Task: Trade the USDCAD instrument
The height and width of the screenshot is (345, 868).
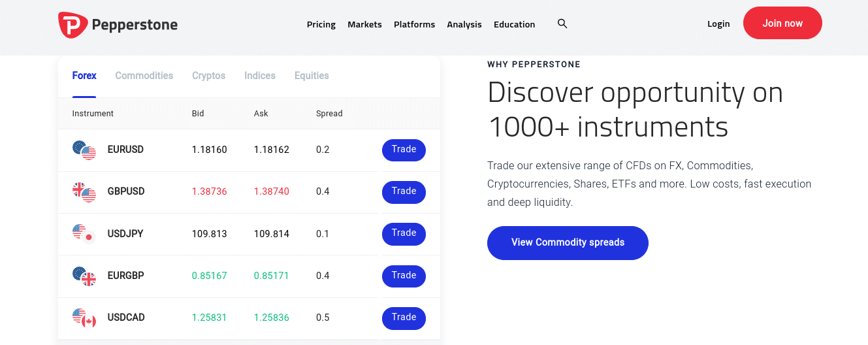Action: pyautogui.click(x=404, y=318)
